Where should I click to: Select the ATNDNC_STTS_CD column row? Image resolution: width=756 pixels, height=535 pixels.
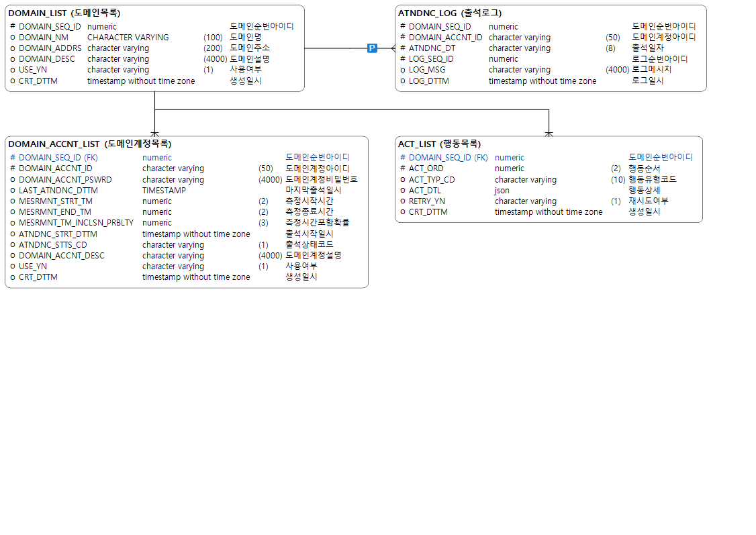pyautogui.click(x=52, y=245)
